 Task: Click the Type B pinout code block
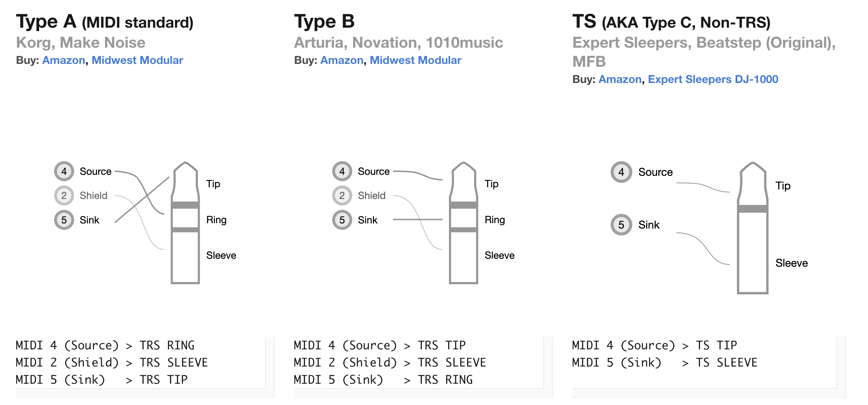tap(418, 363)
